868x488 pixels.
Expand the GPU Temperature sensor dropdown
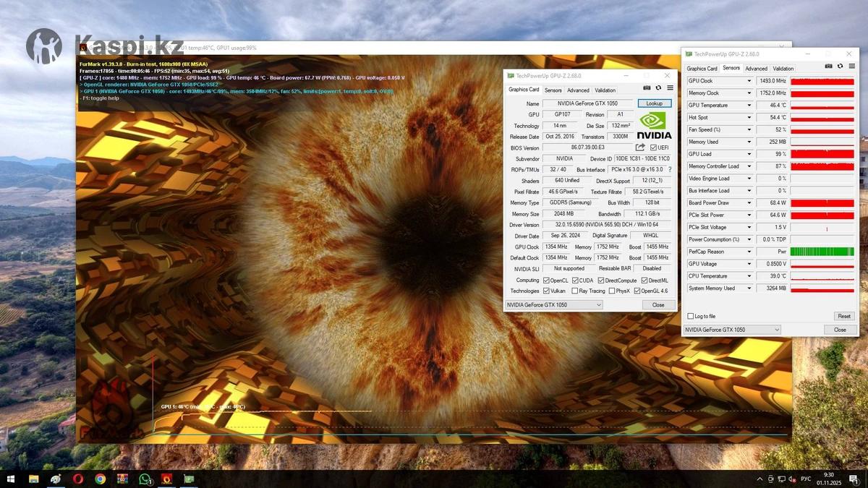749,106
